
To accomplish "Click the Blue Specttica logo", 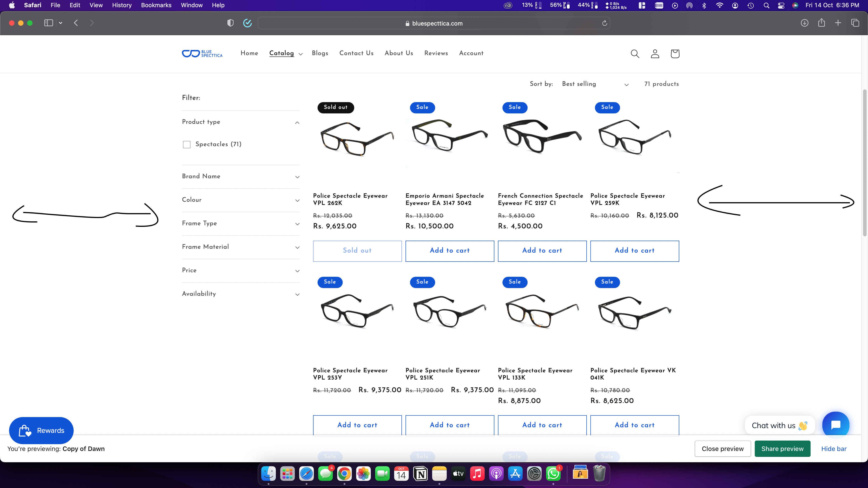I will pos(202,54).
